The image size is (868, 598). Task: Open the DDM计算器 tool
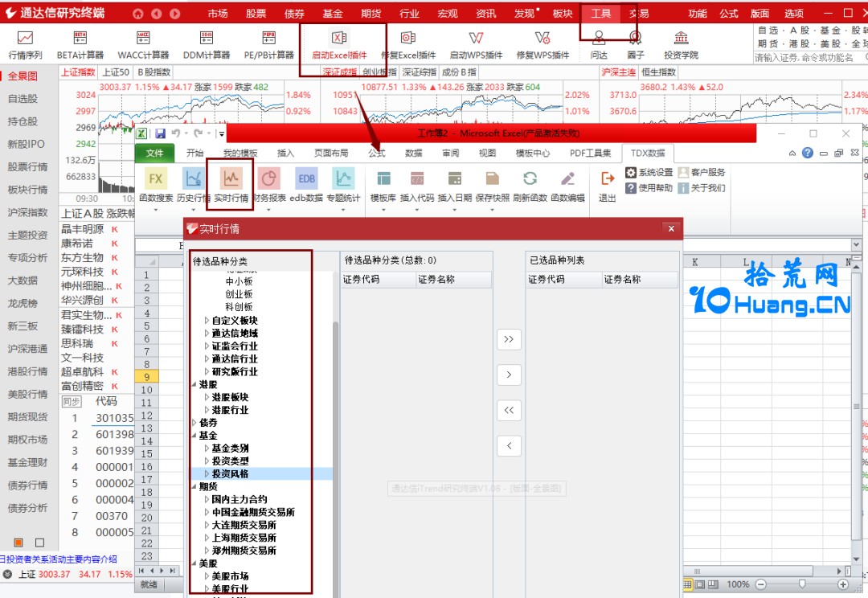[207, 44]
